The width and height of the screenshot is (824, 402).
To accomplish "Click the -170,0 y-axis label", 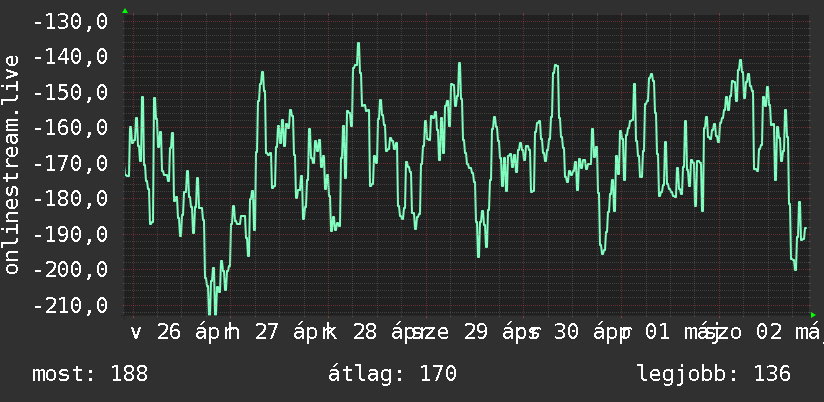I will (70, 164).
